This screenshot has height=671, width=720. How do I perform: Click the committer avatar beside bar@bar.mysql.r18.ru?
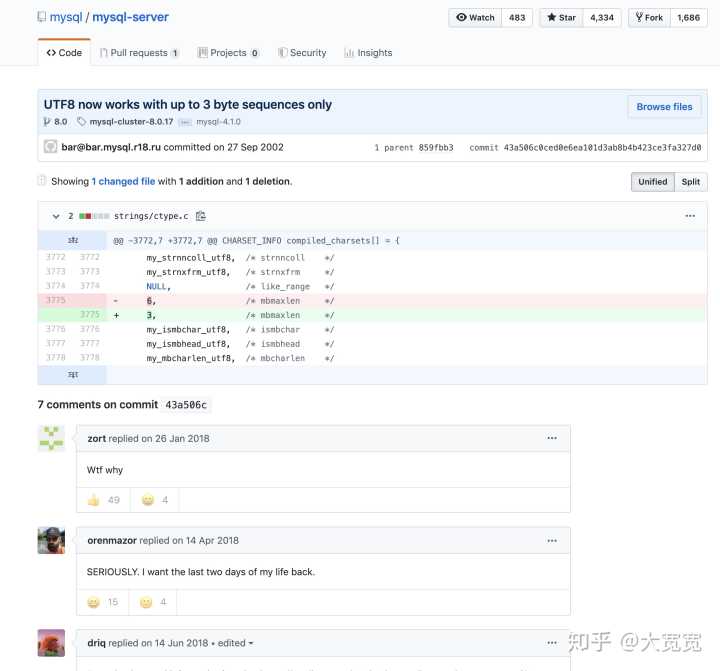point(51,147)
